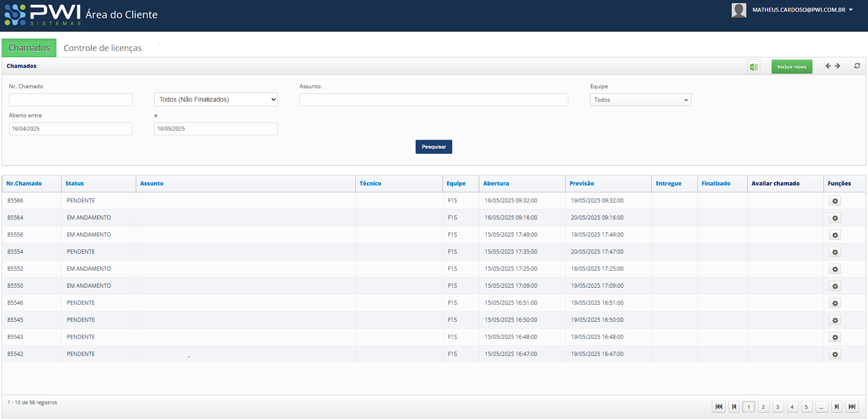Jump to the first page of results
Viewport: 868px width, 419px height.
[719, 407]
